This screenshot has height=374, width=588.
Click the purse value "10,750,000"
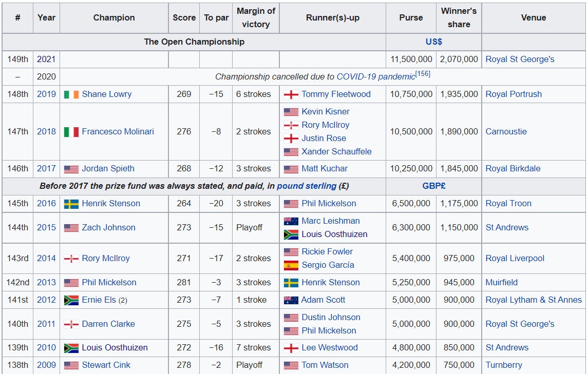(411, 94)
